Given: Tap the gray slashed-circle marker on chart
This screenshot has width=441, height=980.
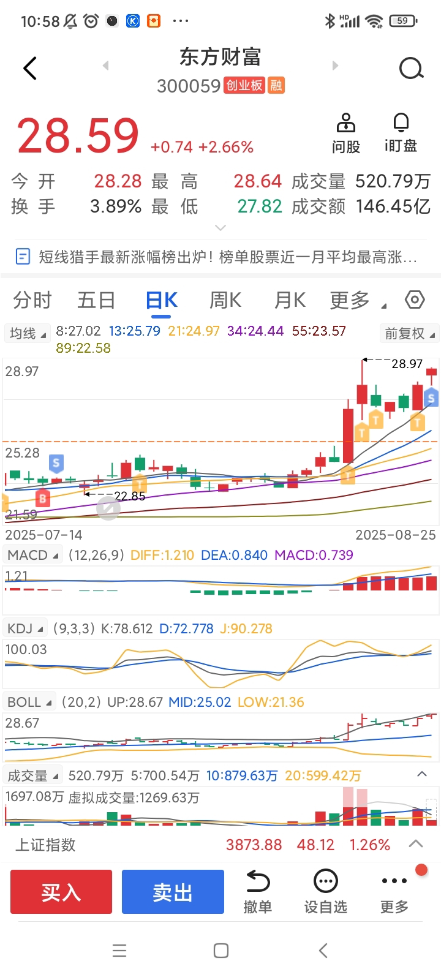Looking at the screenshot, I should click(x=108, y=508).
